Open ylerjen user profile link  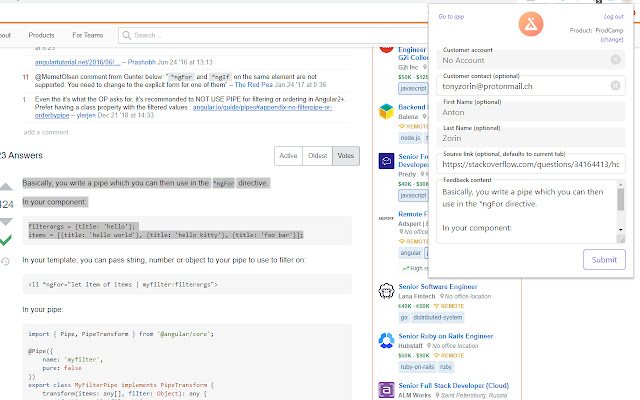coord(86,115)
